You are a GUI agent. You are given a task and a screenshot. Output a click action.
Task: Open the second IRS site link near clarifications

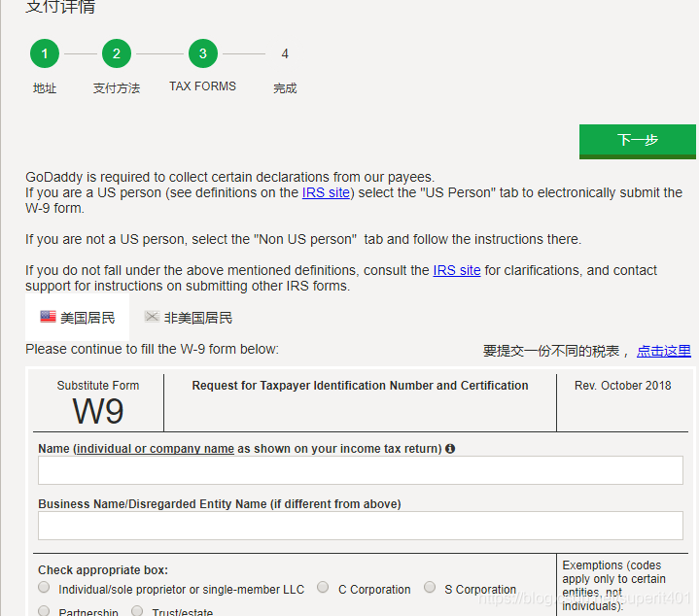click(457, 270)
